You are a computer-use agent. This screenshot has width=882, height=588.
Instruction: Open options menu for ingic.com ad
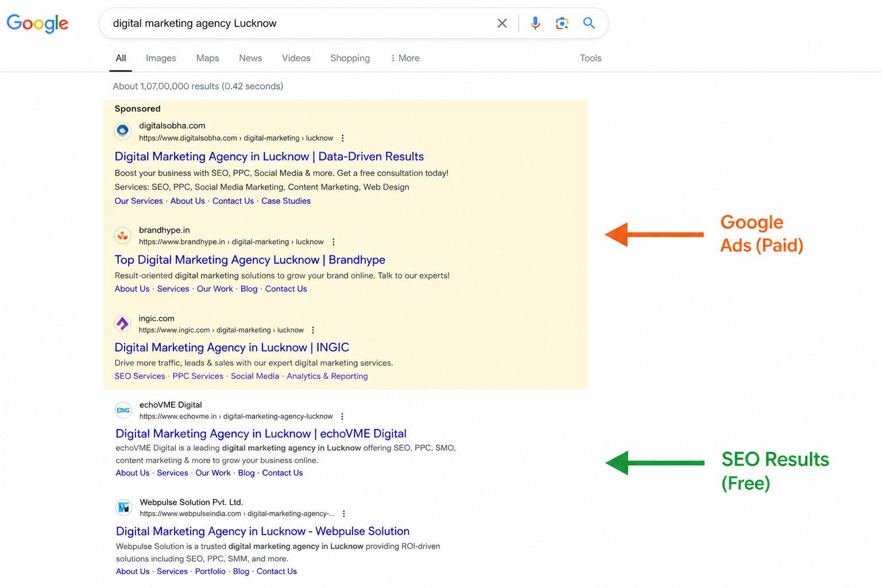(x=313, y=330)
